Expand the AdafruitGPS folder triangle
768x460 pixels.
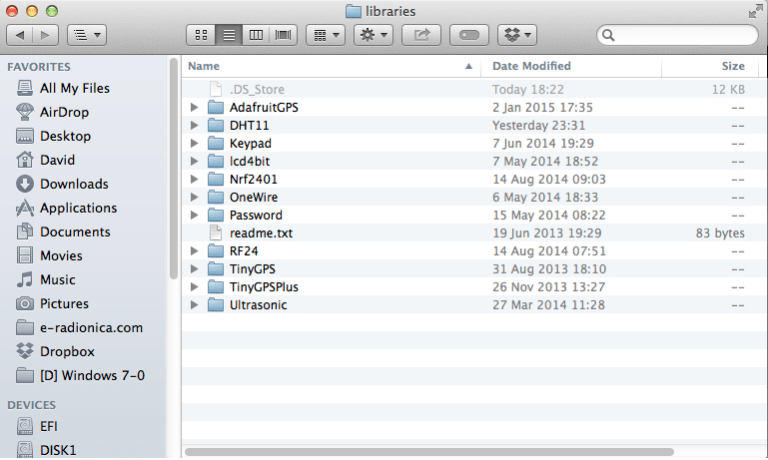tap(194, 107)
